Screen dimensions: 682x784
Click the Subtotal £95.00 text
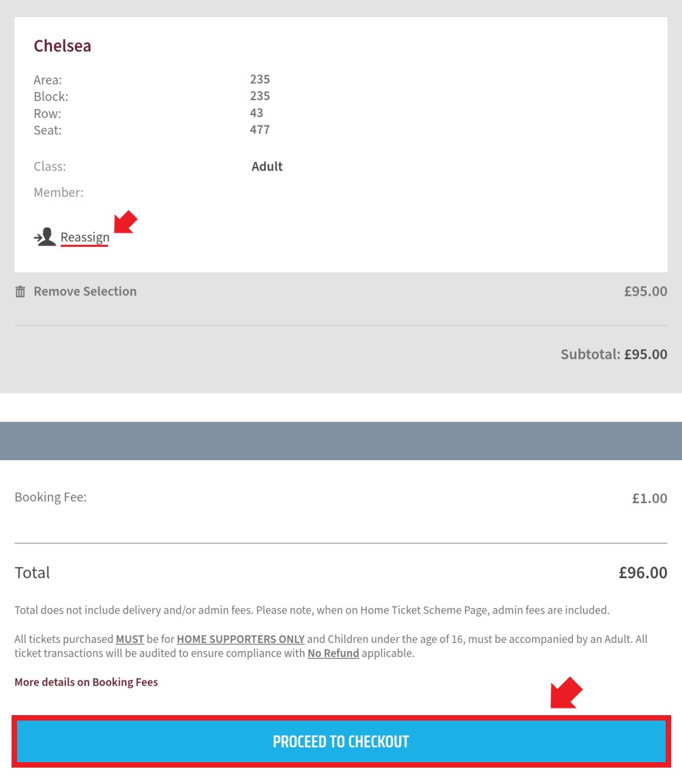coord(613,355)
